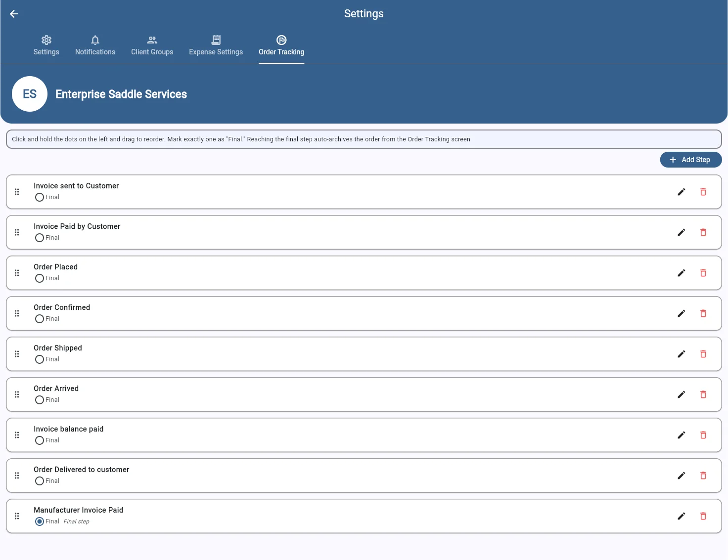Click the drag handle on Order Shipped
728x560 pixels.
(x=17, y=354)
